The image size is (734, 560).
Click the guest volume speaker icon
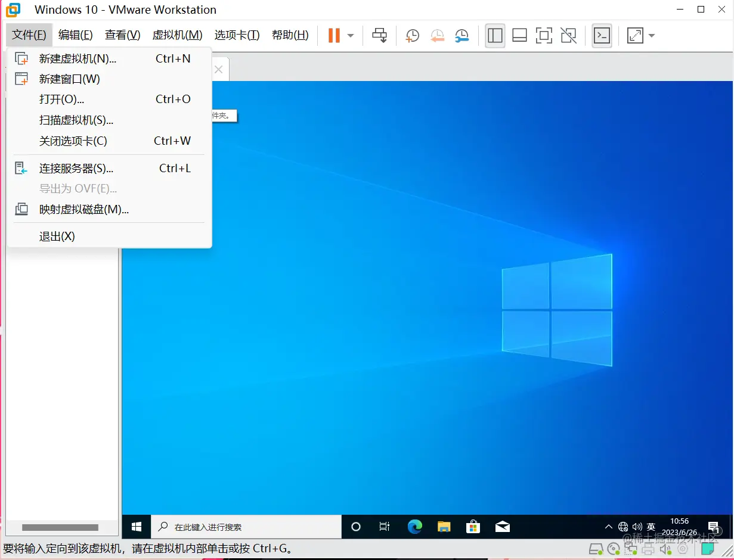pyautogui.click(x=637, y=527)
